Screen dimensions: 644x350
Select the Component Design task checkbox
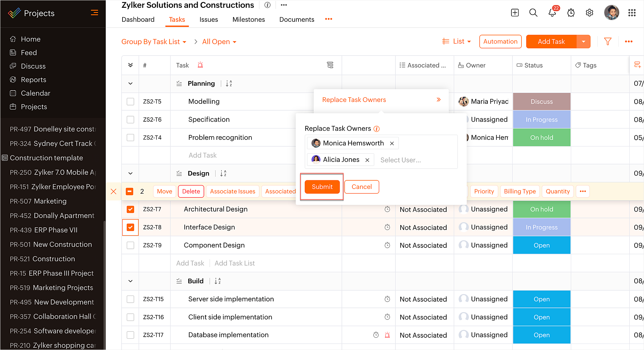point(130,245)
